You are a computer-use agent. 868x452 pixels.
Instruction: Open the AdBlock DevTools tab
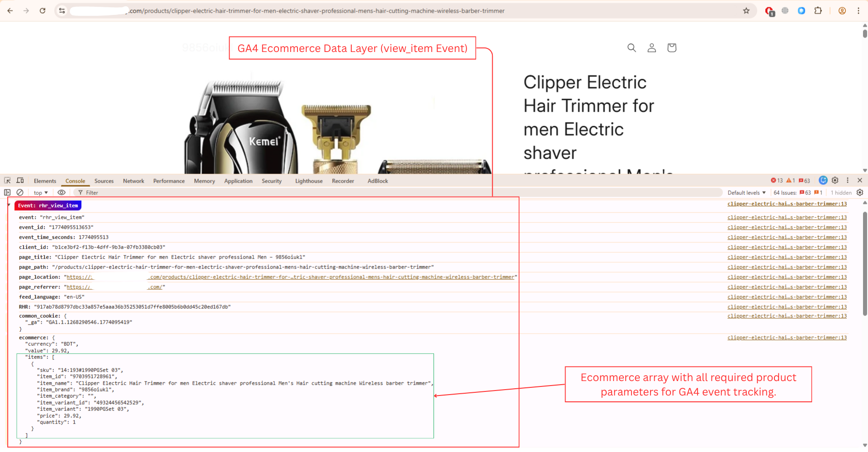[377, 181]
